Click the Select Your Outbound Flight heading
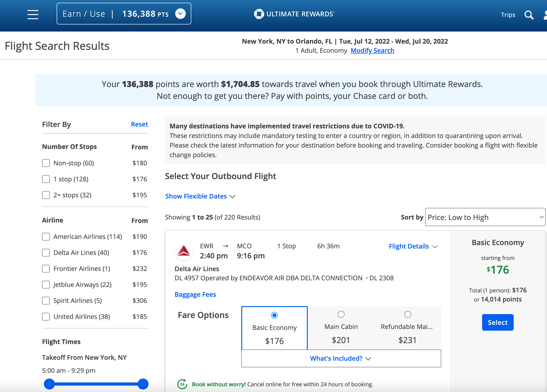The image size is (547, 392). (220, 176)
